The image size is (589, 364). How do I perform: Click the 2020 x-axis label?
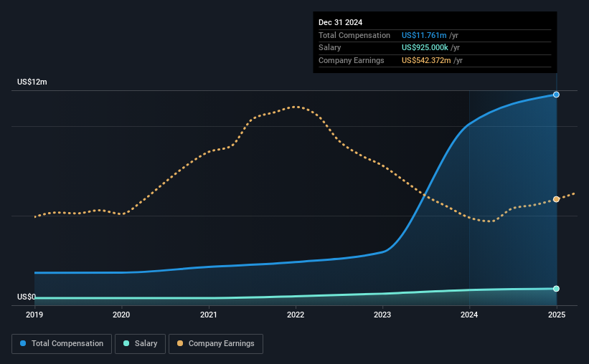tap(121, 315)
